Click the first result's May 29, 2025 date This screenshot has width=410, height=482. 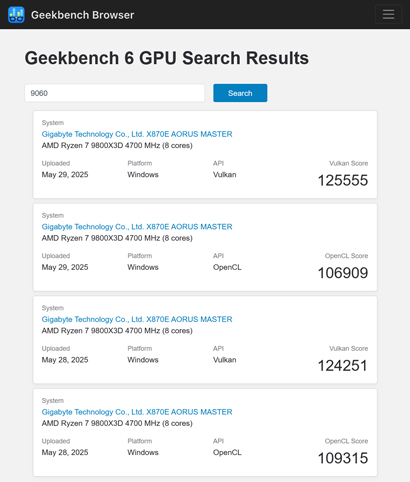tap(65, 175)
